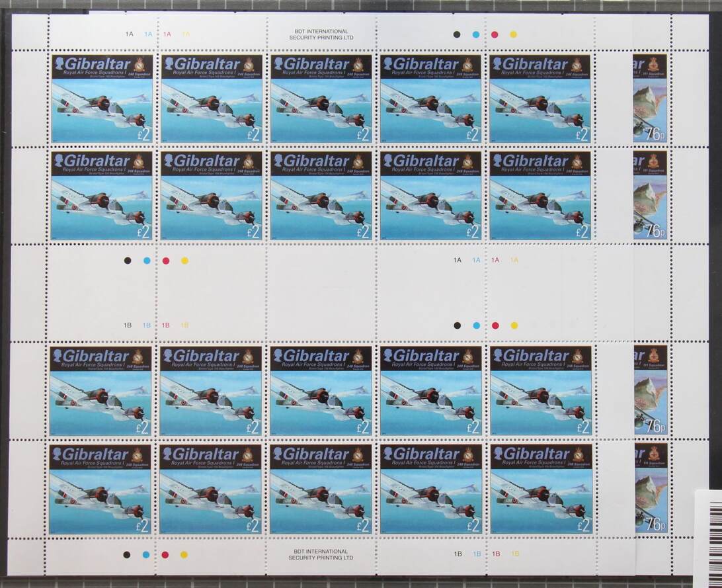The width and height of the screenshot is (722, 588).
Task: Select the black colour dot in the bottom margin
Action: pos(127,555)
